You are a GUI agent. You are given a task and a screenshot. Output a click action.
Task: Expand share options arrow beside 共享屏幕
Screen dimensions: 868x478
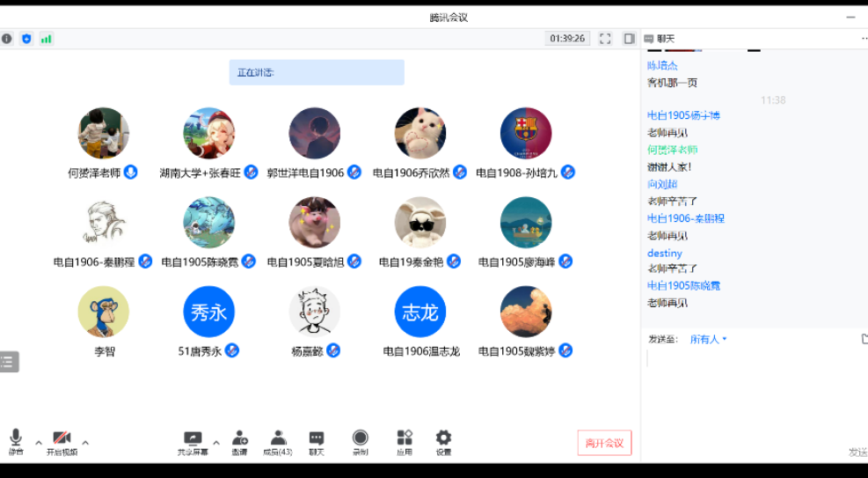point(216,442)
